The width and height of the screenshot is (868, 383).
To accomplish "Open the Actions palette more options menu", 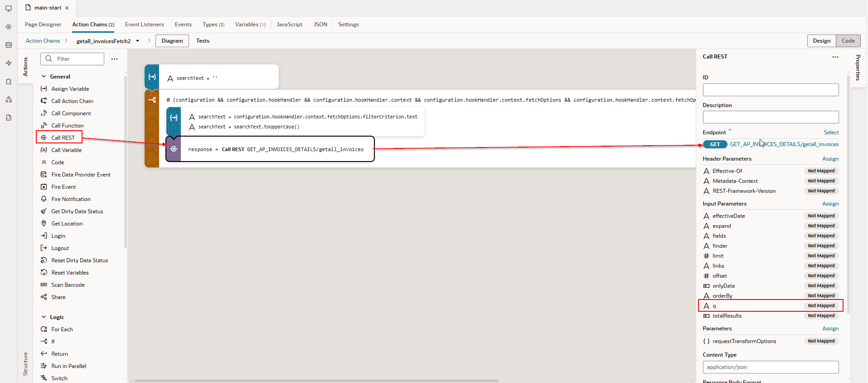I will click(x=115, y=59).
